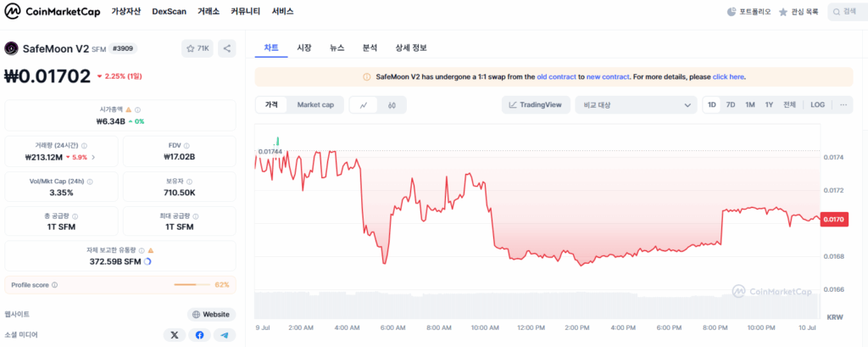Click the ₩0.01702 price text
Screen dimensions: 868x347
(x=47, y=76)
